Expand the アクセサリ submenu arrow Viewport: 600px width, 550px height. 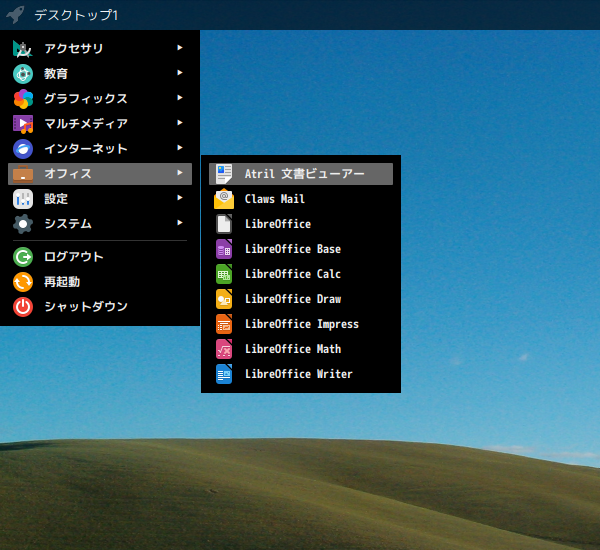click(x=180, y=47)
